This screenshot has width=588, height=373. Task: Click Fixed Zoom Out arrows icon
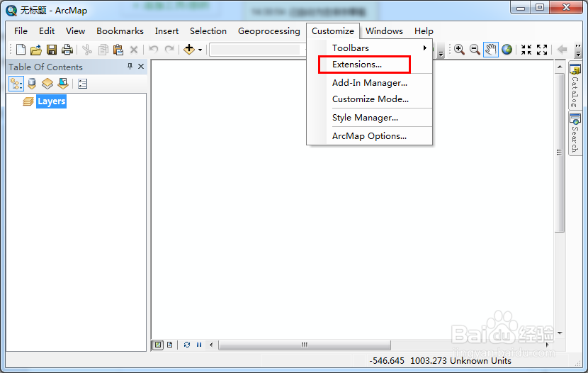[x=542, y=50]
